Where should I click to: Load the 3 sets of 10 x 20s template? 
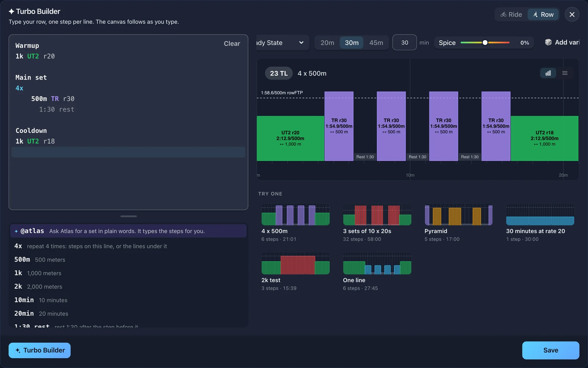tap(377, 223)
